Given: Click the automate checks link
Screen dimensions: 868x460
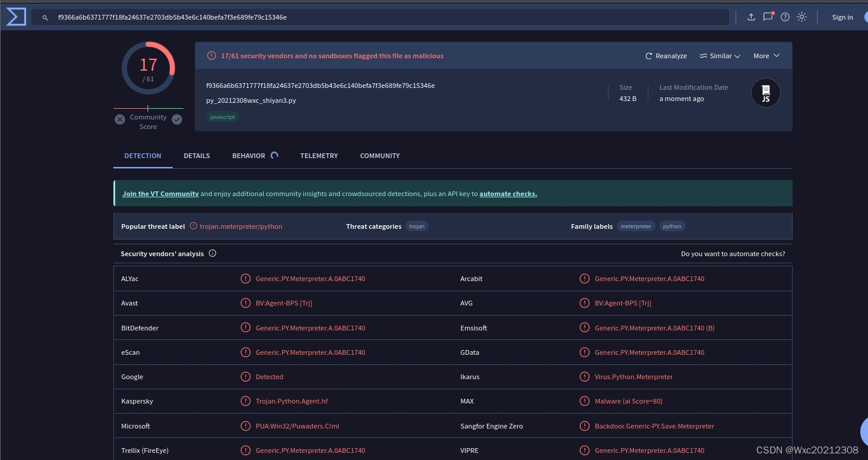Looking at the screenshot, I should click(x=508, y=194).
